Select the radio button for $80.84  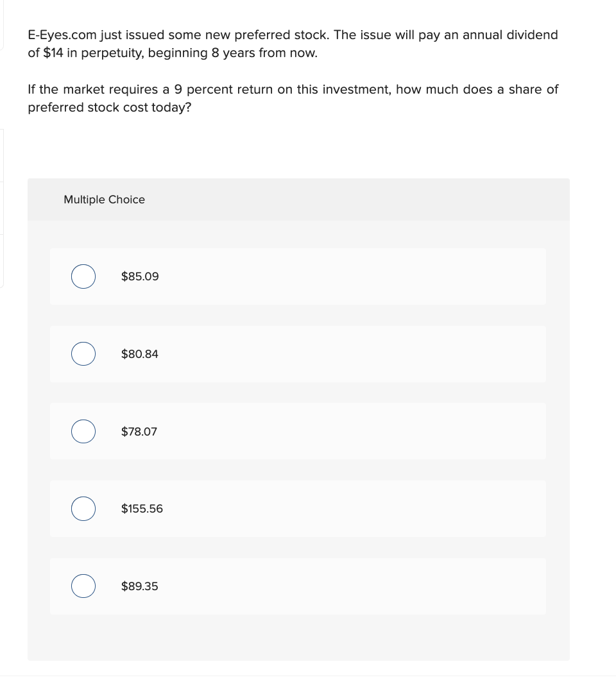point(83,353)
